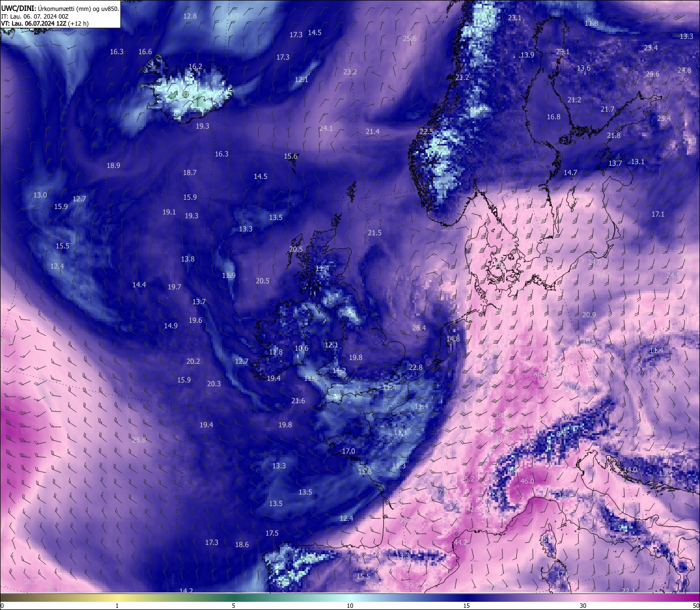Viewport: 700px width, 610px height.
Task: Select the 26.6 value in the northeast
Action: (x=652, y=74)
